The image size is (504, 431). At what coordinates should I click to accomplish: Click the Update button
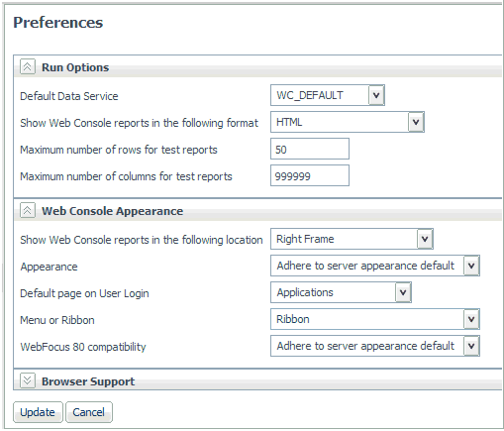tap(38, 412)
